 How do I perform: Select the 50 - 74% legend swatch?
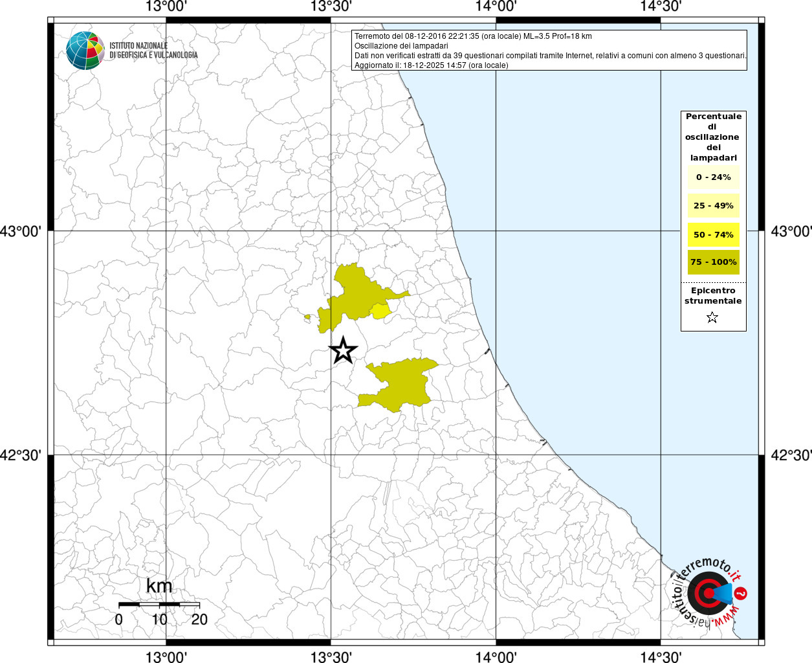pyautogui.click(x=714, y=234)
